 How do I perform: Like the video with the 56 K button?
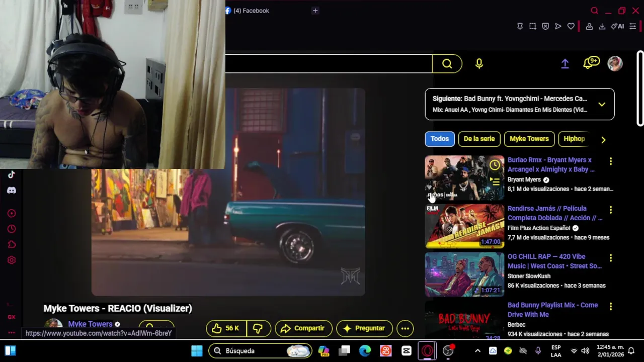[226, 328]
